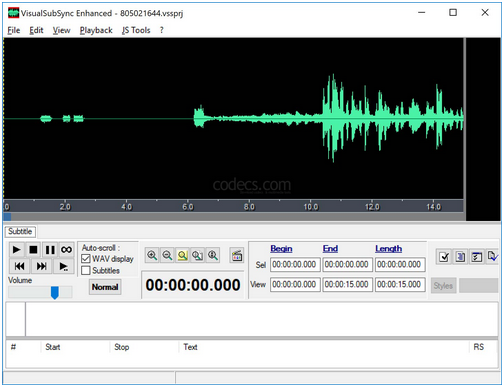Adjust the Volume slider handle
The image size is (504, 387).
coord(55,292)
